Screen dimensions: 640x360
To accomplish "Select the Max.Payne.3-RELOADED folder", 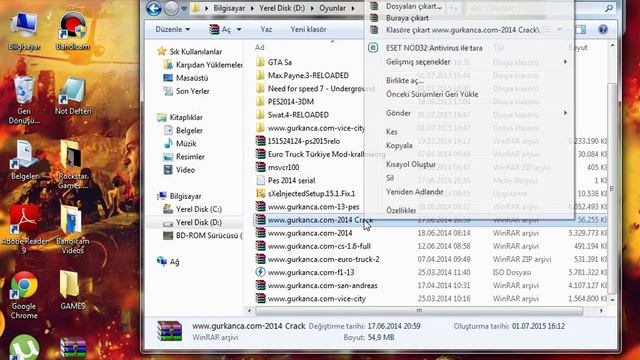I will [308, 75].
